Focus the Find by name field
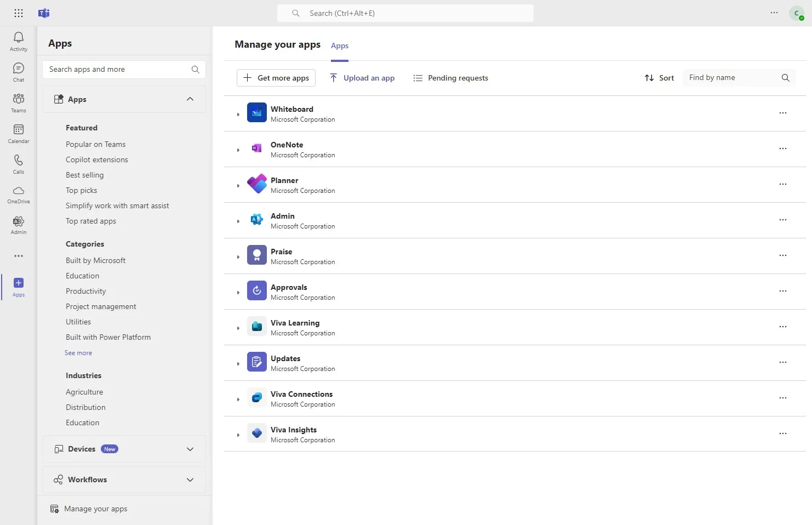Screen dimensions: 812x525 (739, 78)
